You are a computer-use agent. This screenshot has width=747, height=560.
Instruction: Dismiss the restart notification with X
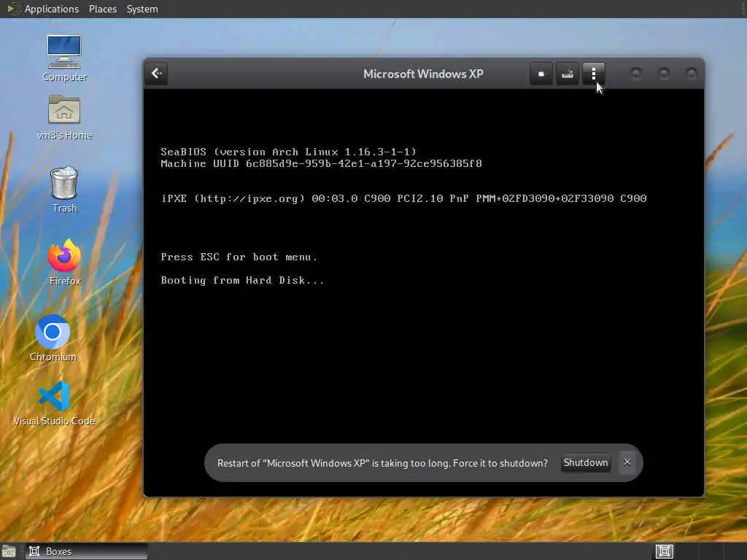tap(627, 462)
